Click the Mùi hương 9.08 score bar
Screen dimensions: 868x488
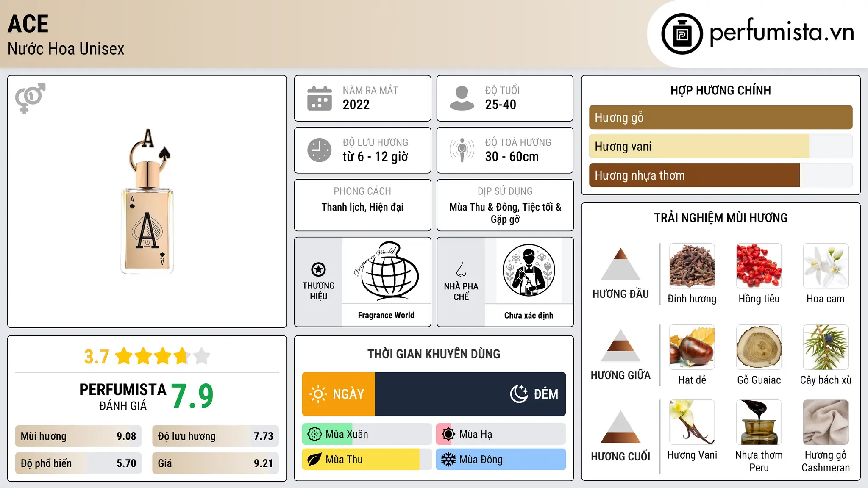pos(78,436)
